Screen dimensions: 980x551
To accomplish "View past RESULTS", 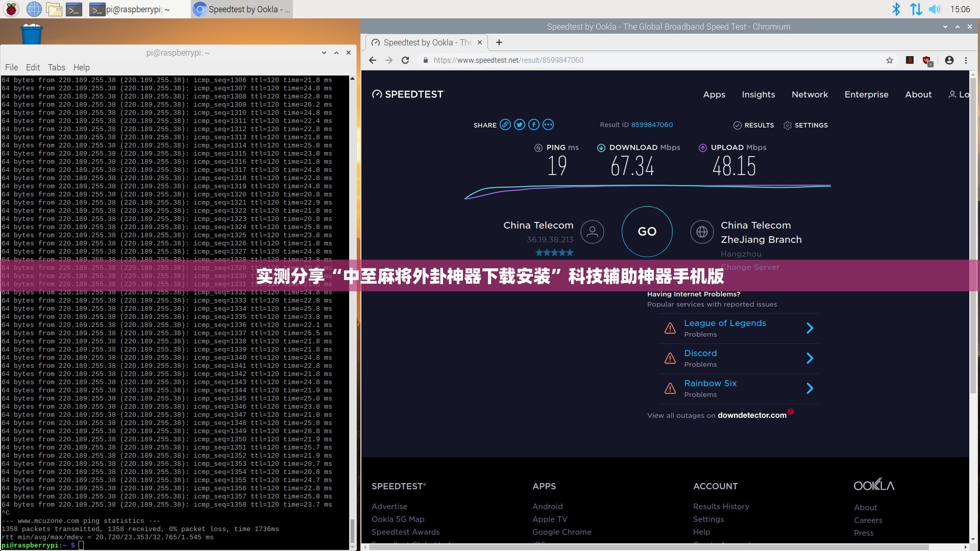I will point(753,126).
